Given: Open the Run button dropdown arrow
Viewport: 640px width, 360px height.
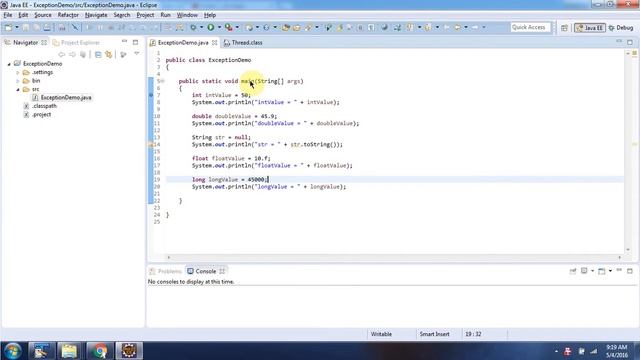Looking at the screenshot, I should click(219, 27).
